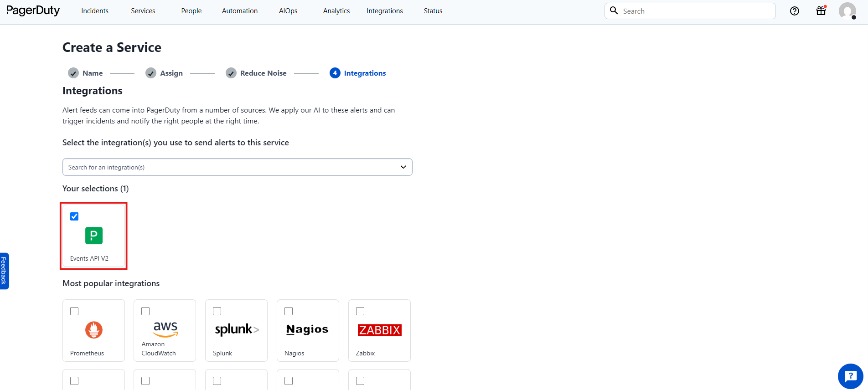Open the People menu
Screen dimensions: 868x390
191,11
